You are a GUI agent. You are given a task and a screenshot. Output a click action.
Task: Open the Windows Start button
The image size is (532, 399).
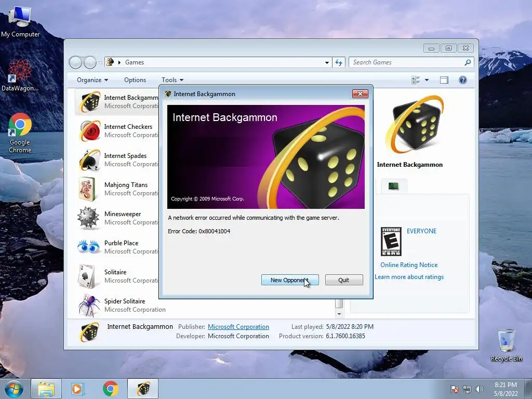point(14,389)
